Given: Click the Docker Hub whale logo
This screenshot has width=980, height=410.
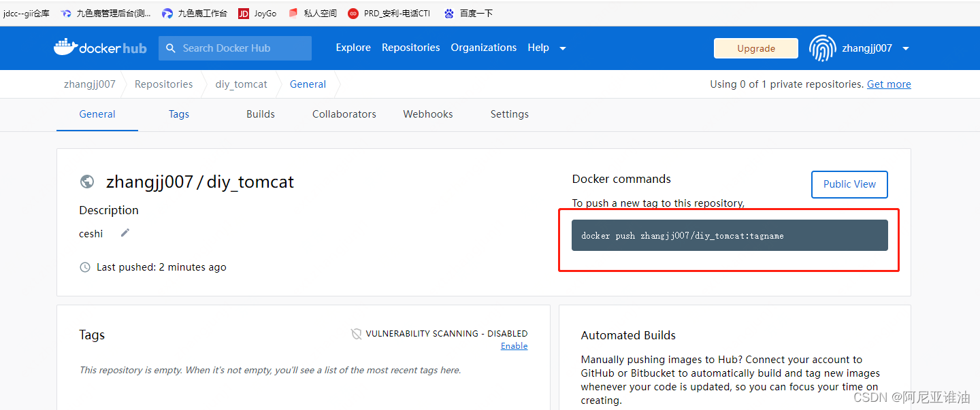Looking at the screenshot, I should click(100, 48).
